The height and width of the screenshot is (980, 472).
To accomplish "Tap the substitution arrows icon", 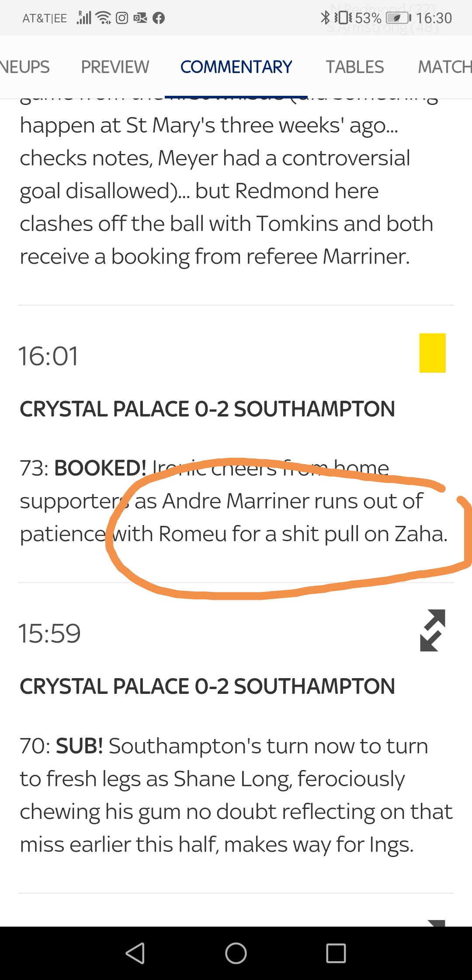I will pos(432,630).
